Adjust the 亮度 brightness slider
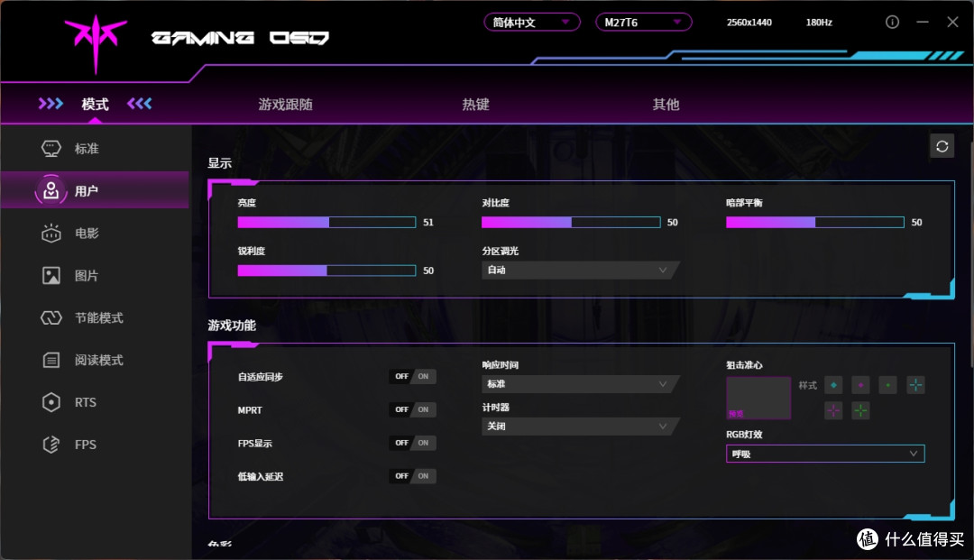Viewport: 974px width, 560px height. point(326,222)
